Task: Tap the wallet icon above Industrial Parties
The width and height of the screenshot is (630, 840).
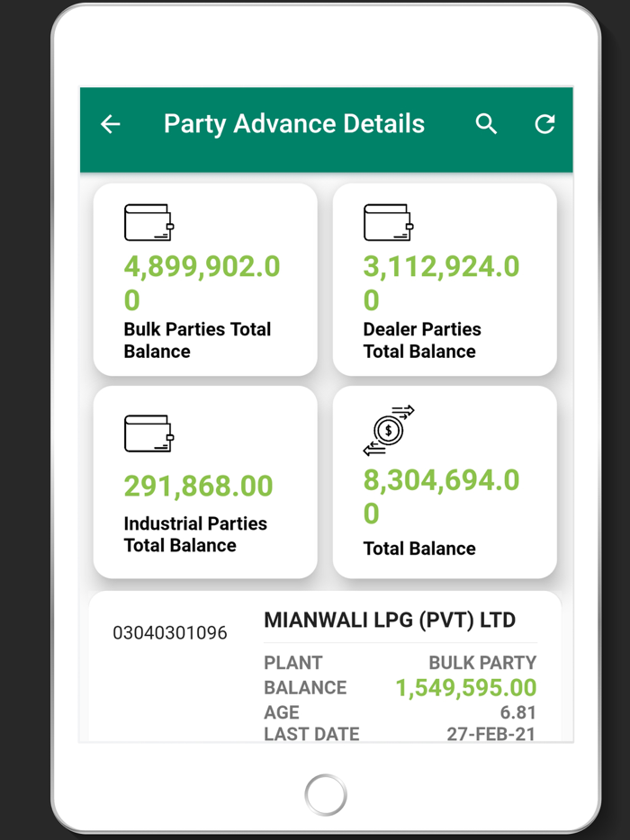Action: tap(148, 433)
